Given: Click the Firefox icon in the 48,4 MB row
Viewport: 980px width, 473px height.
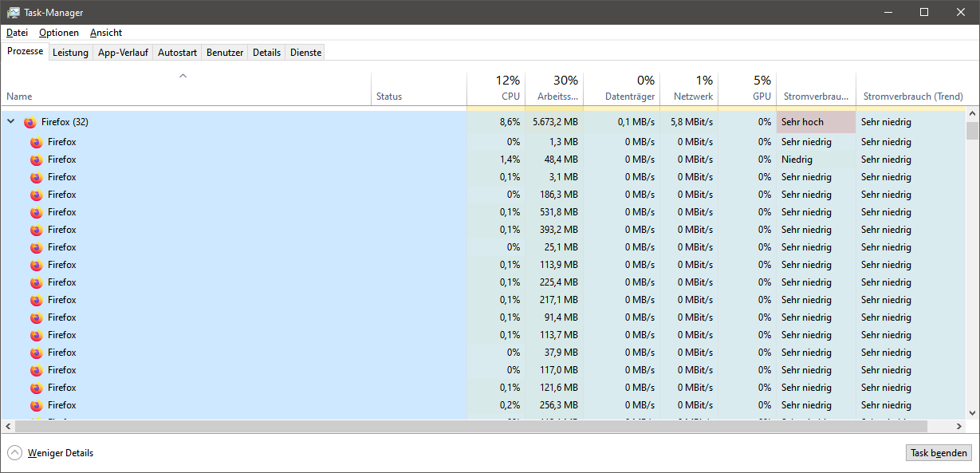Looking at the screenshot, I should pos(36,160).
